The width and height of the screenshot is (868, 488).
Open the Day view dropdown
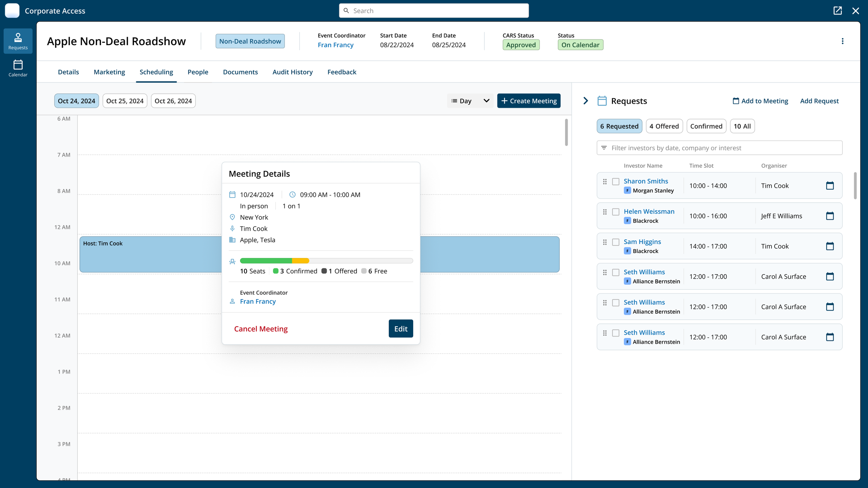pos(470,101)
